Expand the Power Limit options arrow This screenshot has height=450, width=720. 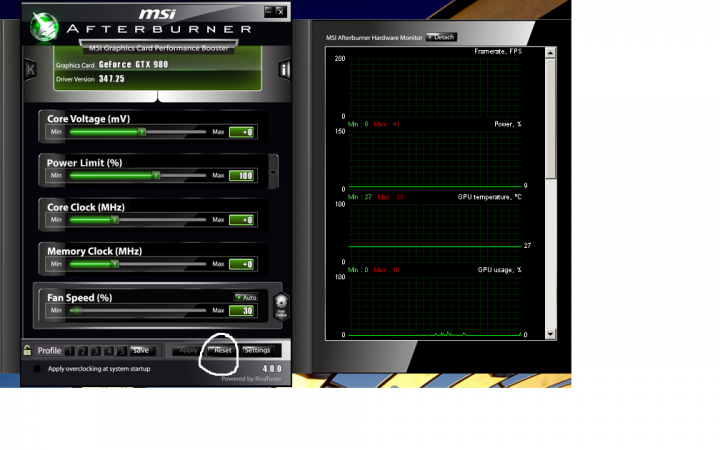tap(273, 172)
